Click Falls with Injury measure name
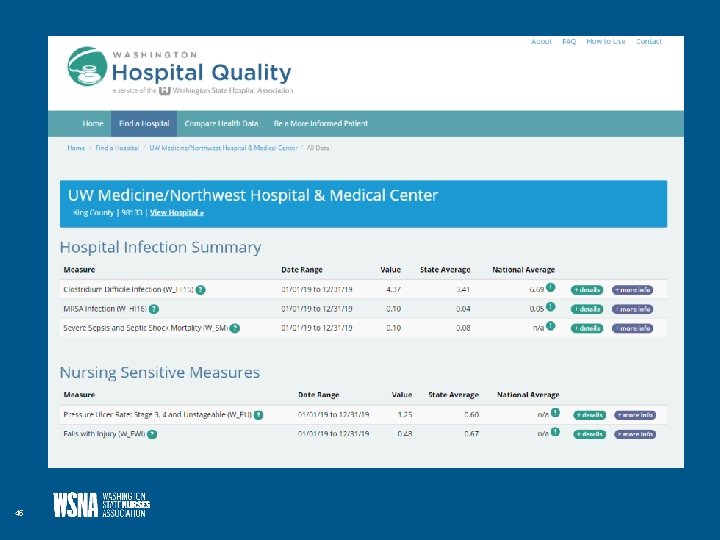 point(104,434)
